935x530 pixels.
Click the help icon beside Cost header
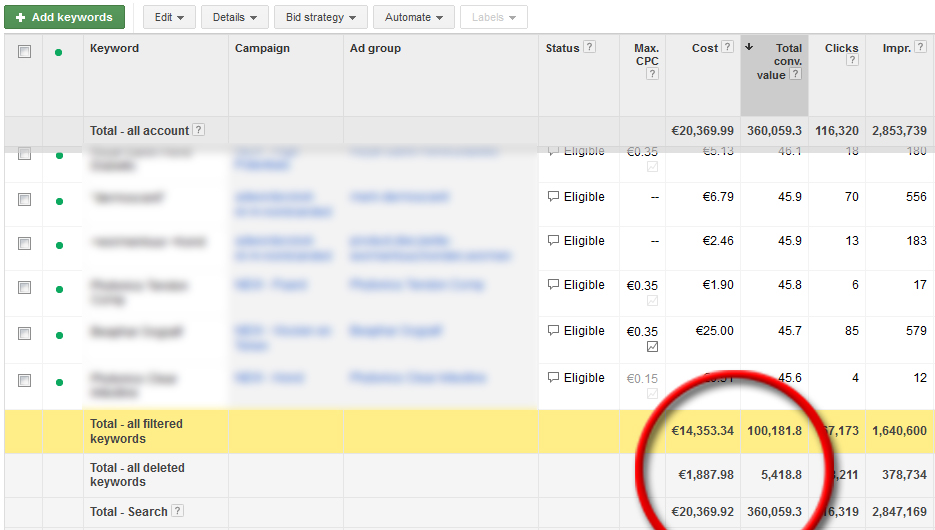coord(727,47)
